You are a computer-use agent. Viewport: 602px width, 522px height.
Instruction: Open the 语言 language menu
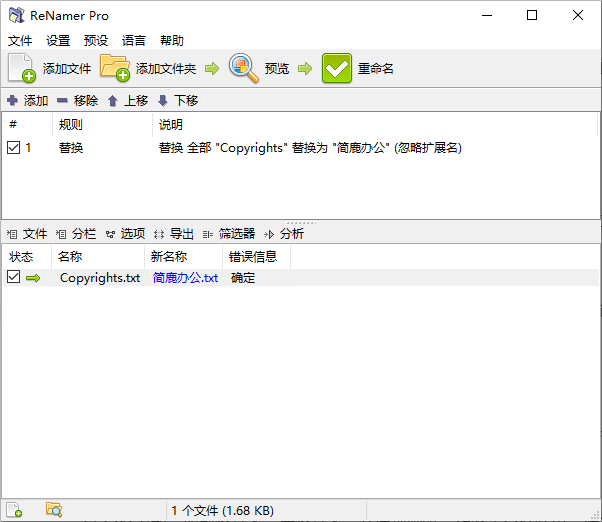(x=134, y=41)
